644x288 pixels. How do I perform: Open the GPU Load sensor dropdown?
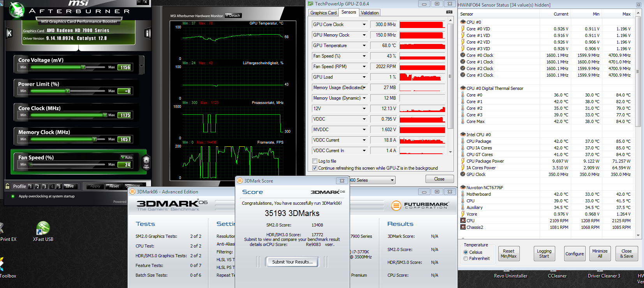pyautogui.click(x=364, y=77)
